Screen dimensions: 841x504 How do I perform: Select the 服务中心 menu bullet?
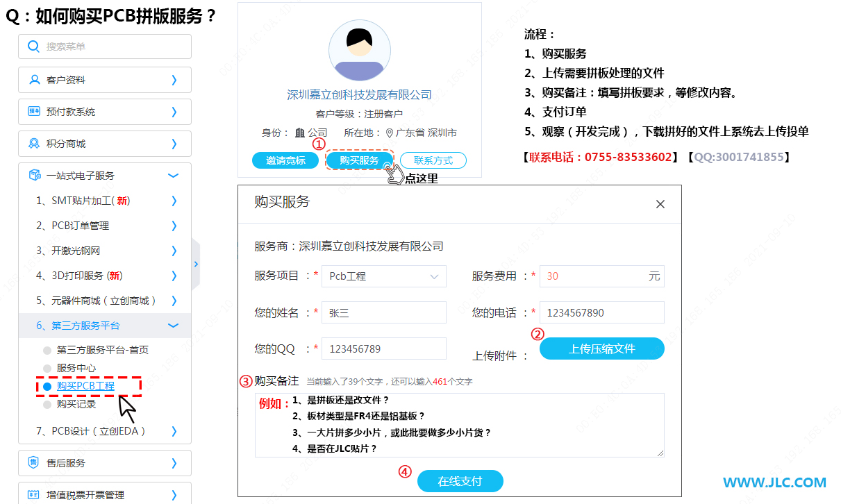click(47, 368)
